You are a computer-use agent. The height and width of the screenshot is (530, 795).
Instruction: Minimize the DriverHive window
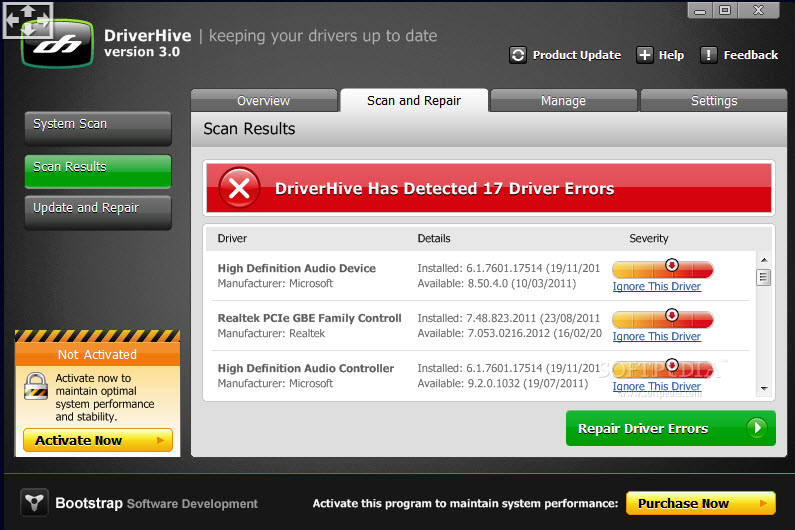point(700,10)
